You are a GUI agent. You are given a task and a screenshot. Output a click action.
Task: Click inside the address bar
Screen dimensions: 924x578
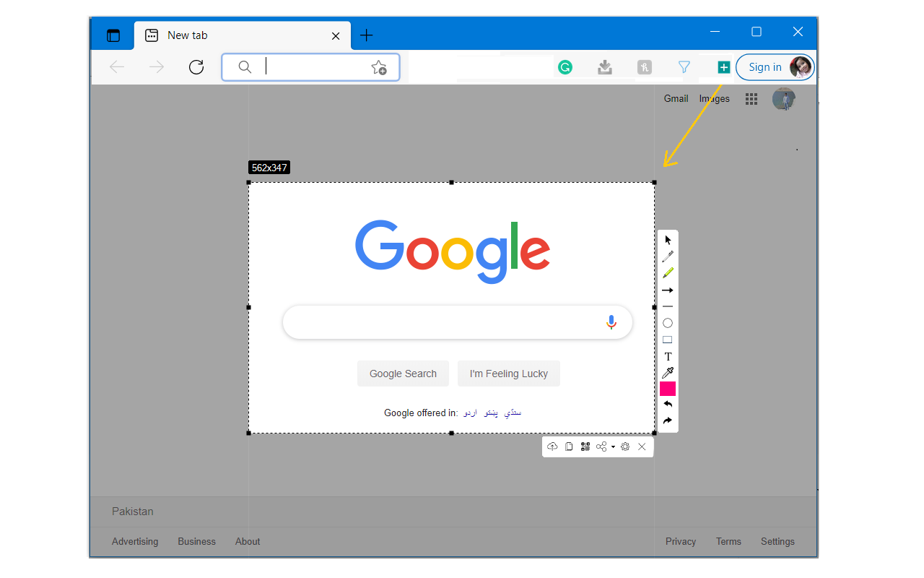coord(310,67)
